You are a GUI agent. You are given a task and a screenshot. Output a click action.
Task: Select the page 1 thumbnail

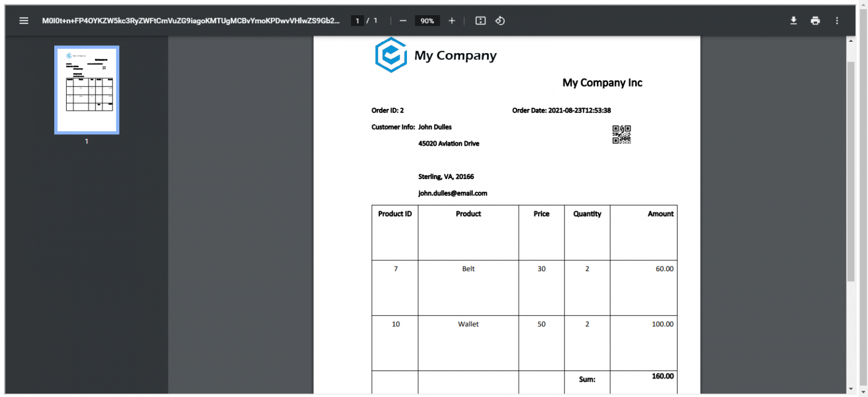pyautogui.click(x=86, y=90)
